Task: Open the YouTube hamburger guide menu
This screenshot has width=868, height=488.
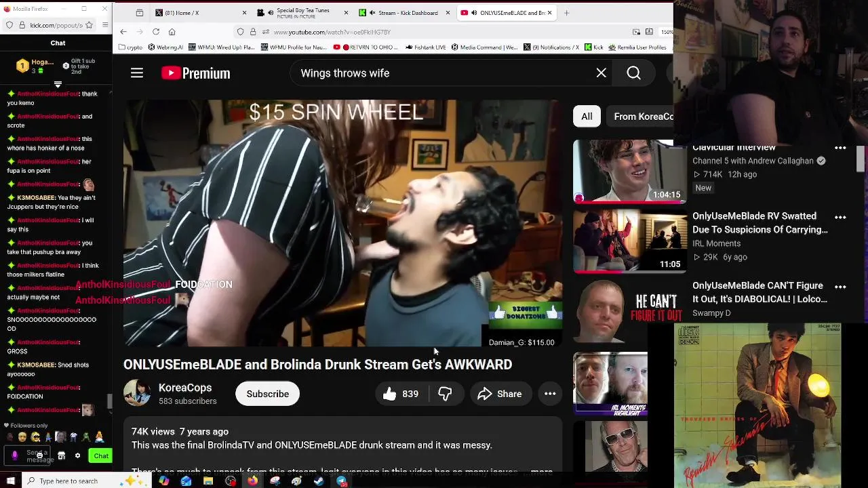Action: 137,73
